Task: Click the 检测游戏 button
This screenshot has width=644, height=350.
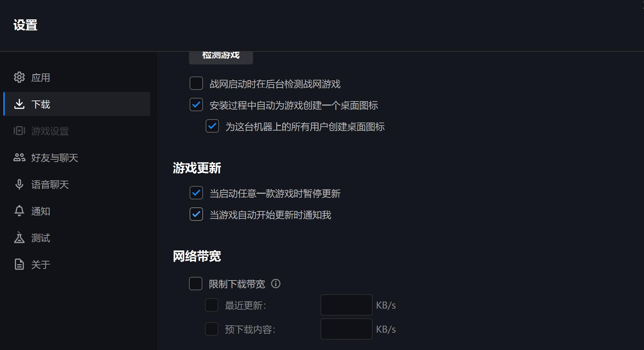Action: click(x=221, y=55)
